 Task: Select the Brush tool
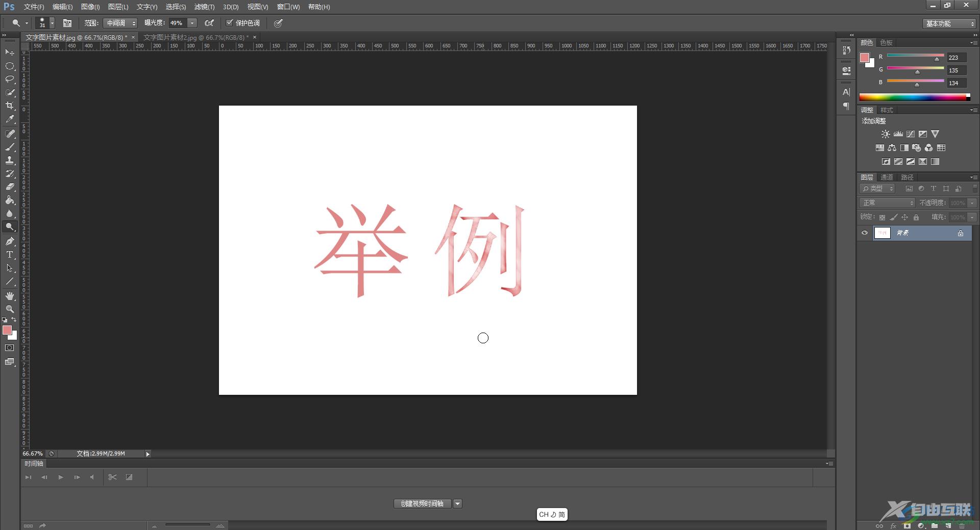click(10, 147)
